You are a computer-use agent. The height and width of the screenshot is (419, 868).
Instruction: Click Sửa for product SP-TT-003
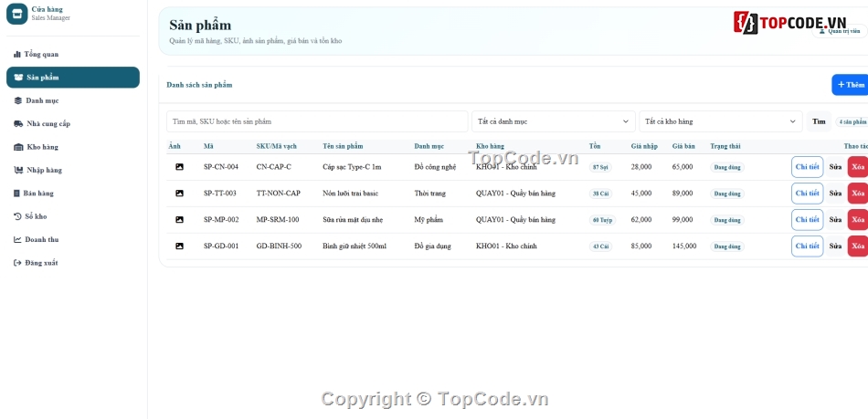click(835, 194)
